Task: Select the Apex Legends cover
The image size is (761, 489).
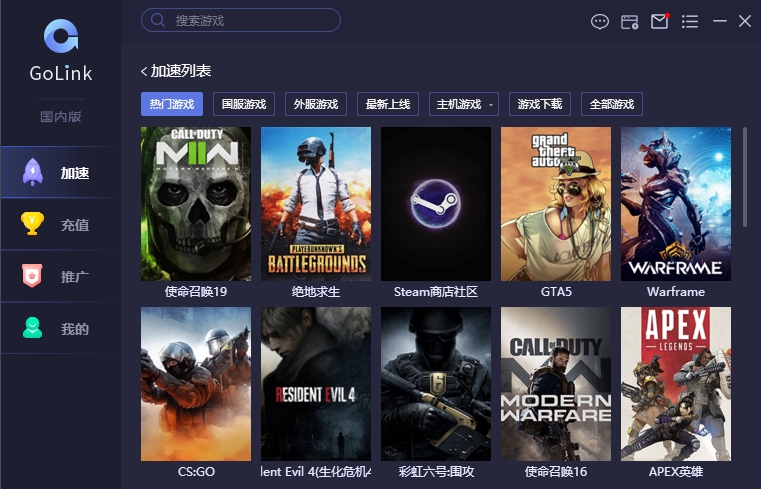Action: point(676,384)
